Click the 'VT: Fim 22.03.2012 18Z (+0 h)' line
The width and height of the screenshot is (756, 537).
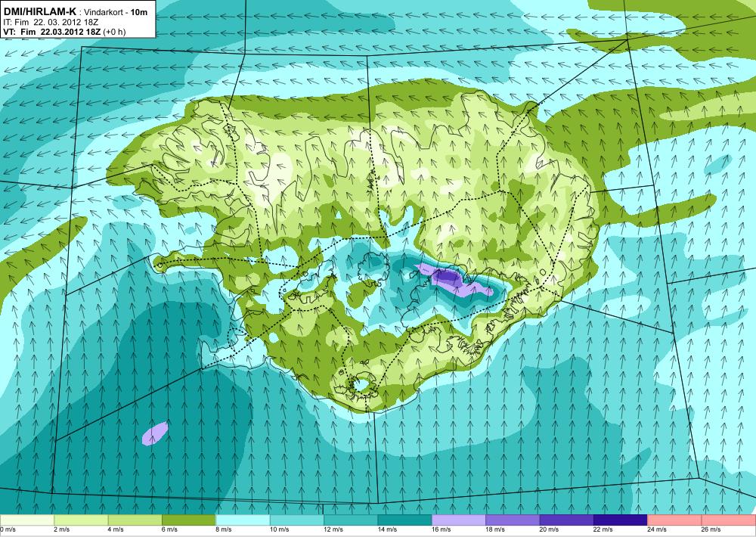(64, 32)
